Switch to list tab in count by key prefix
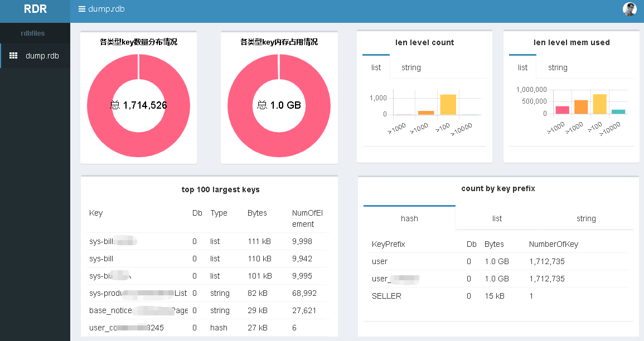 497,218
